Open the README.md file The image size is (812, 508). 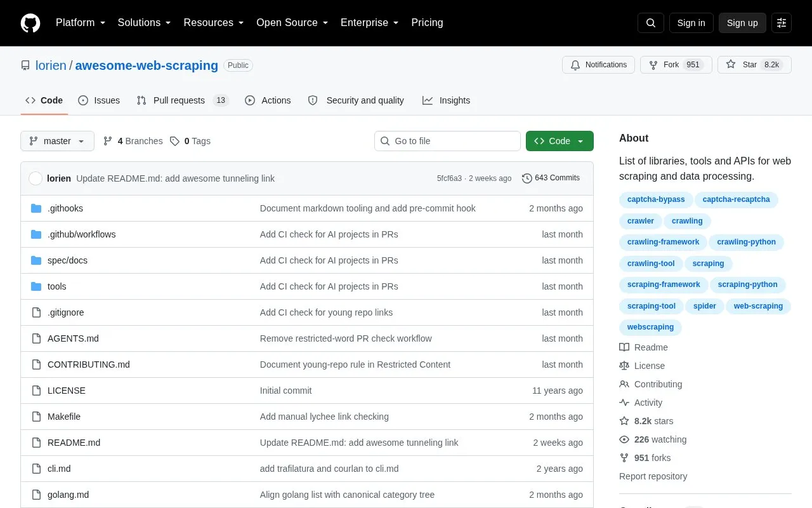click(74, 443)
